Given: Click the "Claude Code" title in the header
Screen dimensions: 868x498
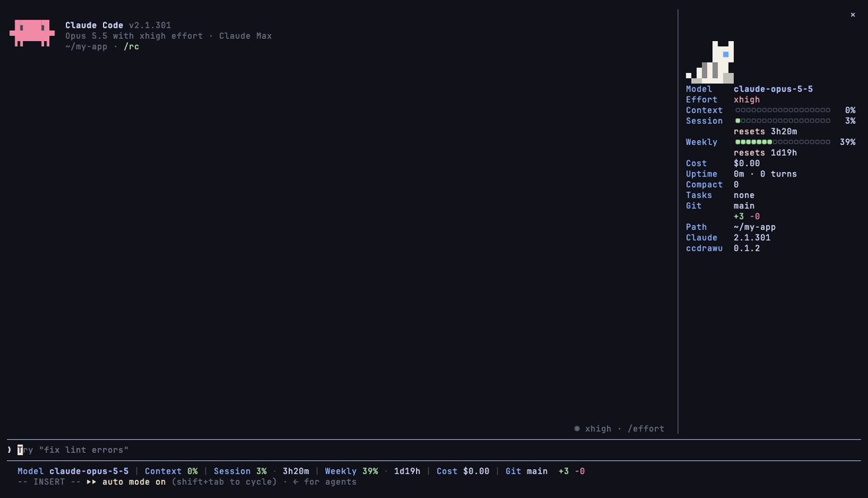Looking at the screenshot, I should coord(94,25).
